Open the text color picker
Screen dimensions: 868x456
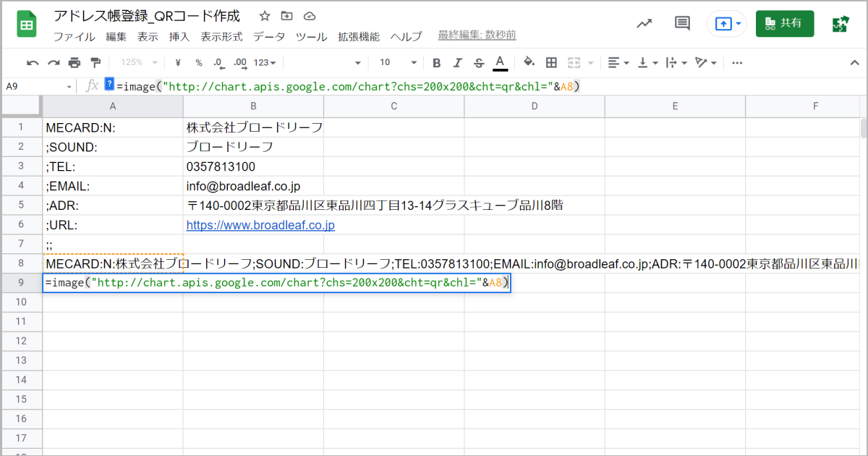click(x=500, y=63)
